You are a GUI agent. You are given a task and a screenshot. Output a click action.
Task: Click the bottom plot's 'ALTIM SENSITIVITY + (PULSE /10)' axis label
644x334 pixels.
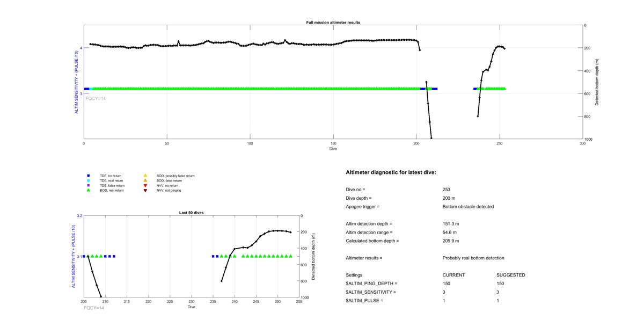coord(74,257)
